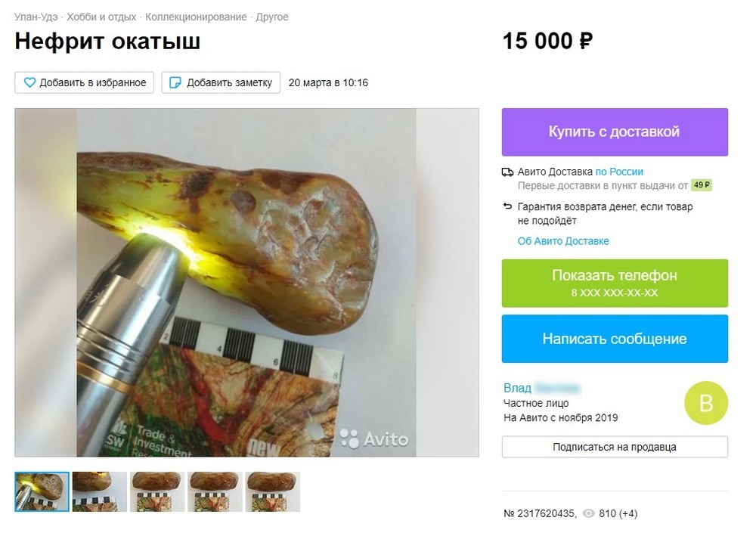Click the heart icon to add to favorites
The width and height of the screenshot is (756, 533).
tap(30, 82)
